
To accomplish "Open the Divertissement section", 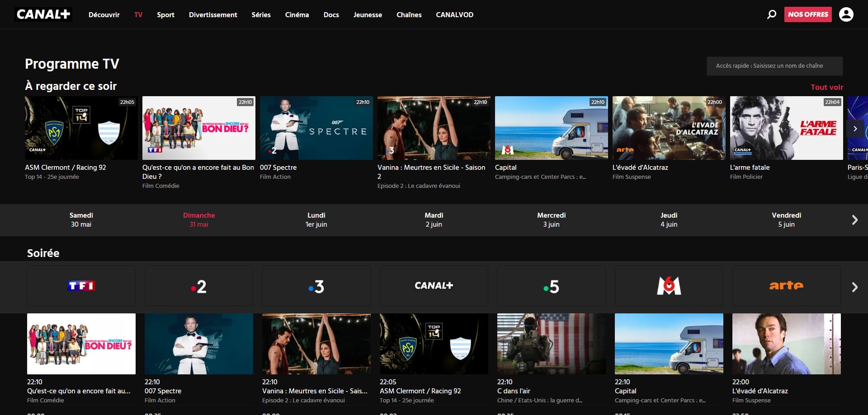I will pyautogui.click(x=213, y=14).
